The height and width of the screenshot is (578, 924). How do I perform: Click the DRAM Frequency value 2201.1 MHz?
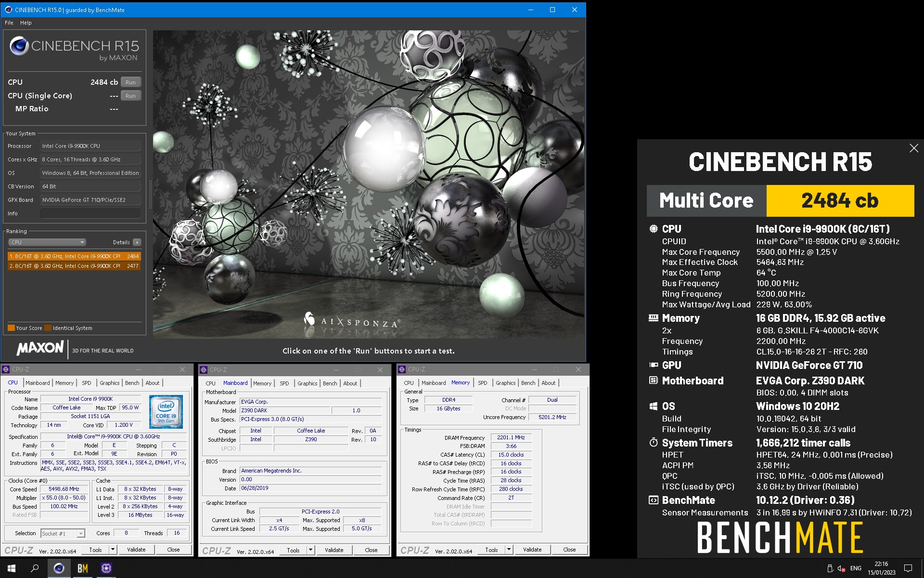511,437
